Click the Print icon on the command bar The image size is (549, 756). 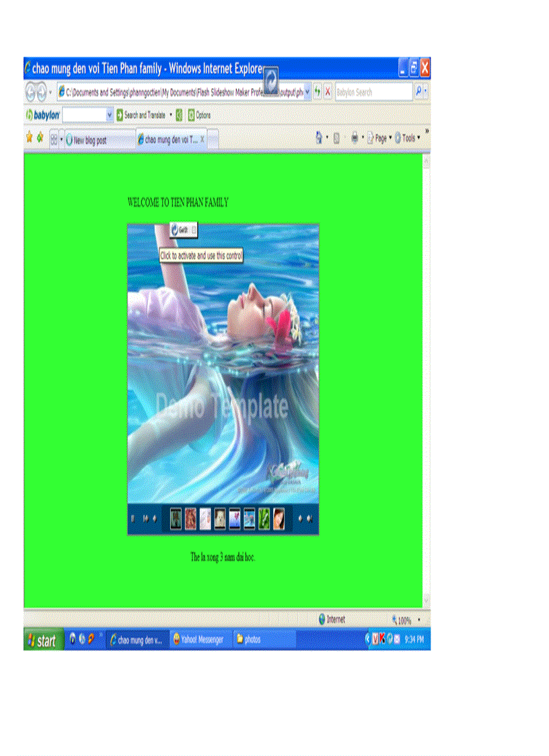point(355,137)
